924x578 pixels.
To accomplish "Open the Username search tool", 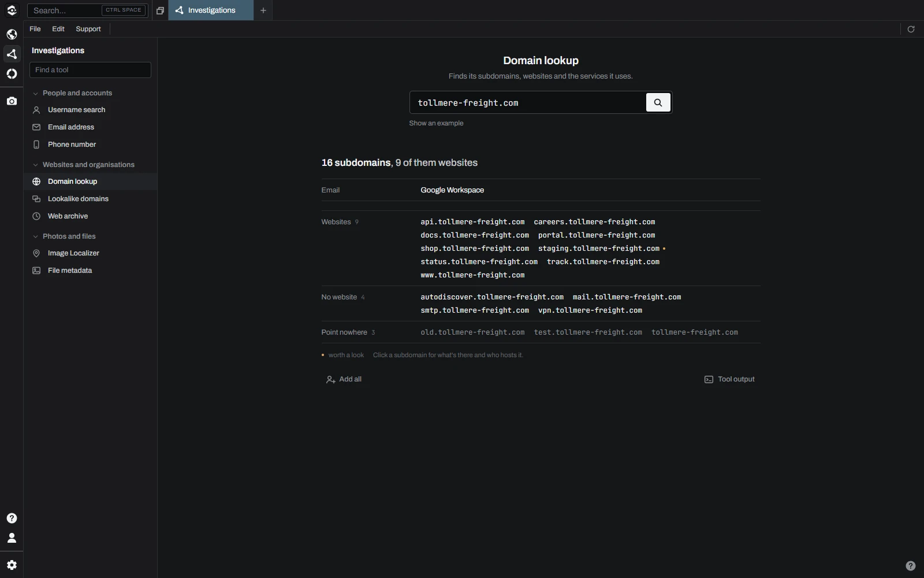I will tap(91, 110).
